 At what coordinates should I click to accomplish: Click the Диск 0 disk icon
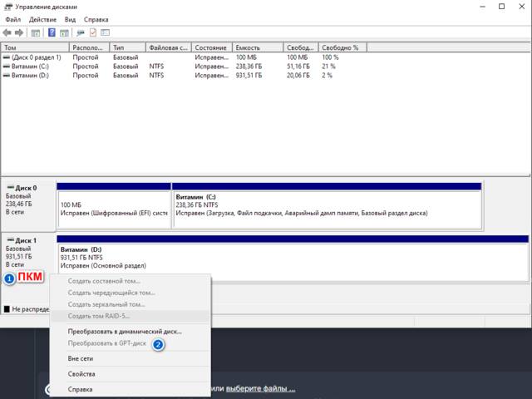point(11,188)
